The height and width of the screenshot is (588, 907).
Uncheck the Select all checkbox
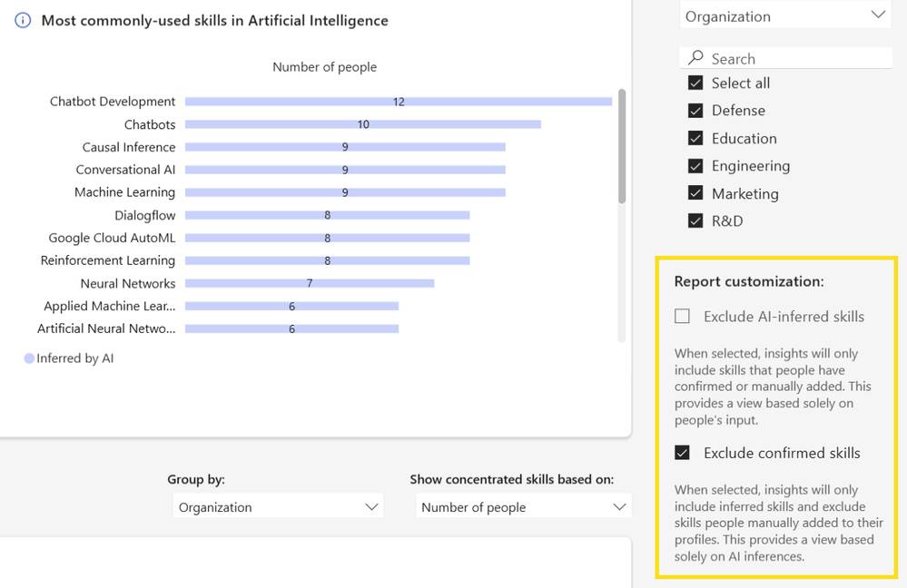click(x=695, y=83)
